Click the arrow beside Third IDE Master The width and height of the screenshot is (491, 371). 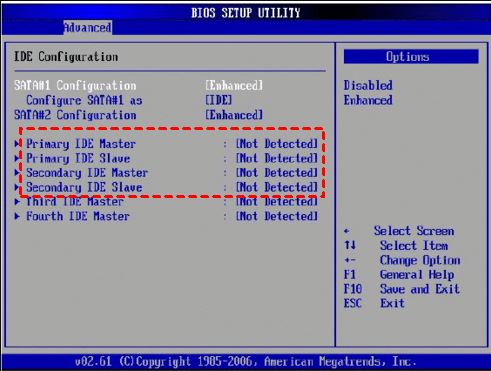[17, 202]
